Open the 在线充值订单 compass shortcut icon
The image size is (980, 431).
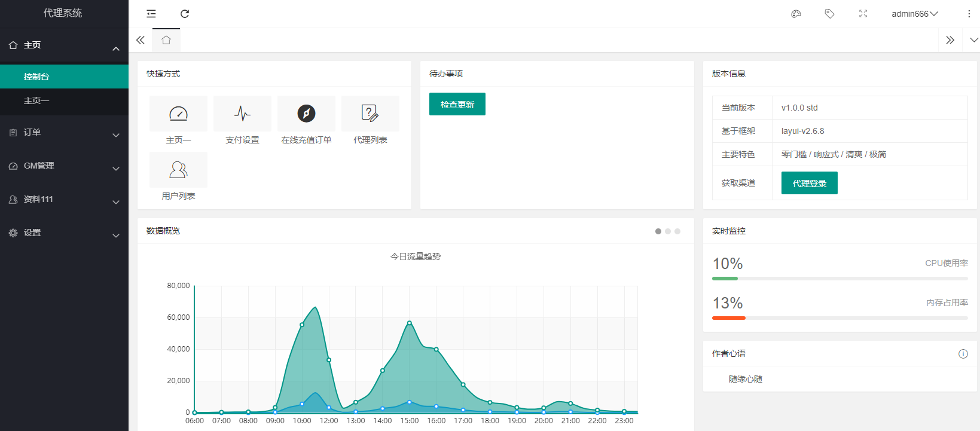306,114
